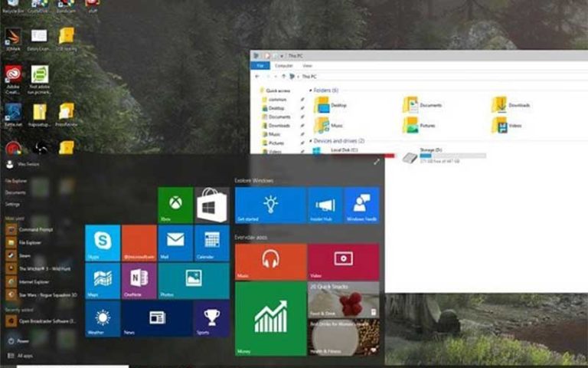Open the Health & Fitness tile

(x=344, y=337)
